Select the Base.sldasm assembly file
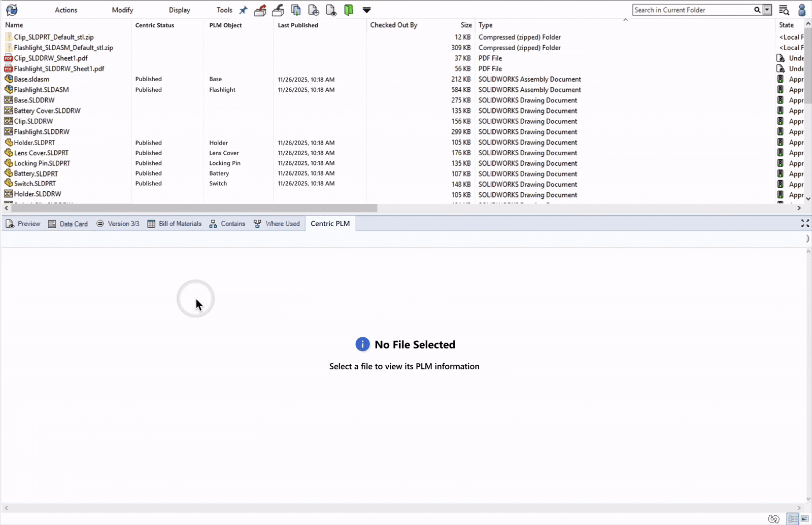The width and height of the screenshot is (812, 525). point(31,79)
